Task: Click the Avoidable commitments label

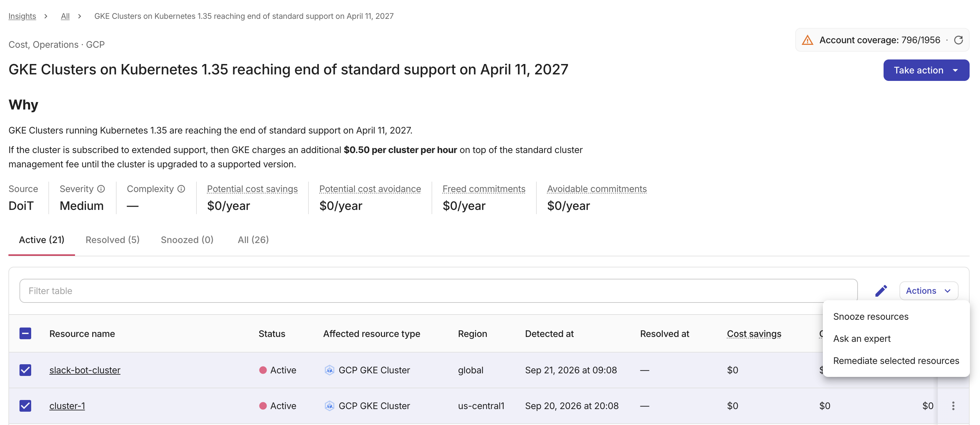Action: pos(597,189)
